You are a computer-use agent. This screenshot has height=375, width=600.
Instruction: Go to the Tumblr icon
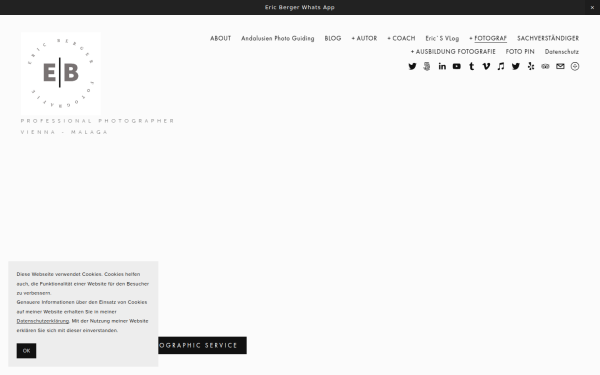point(471,66)
